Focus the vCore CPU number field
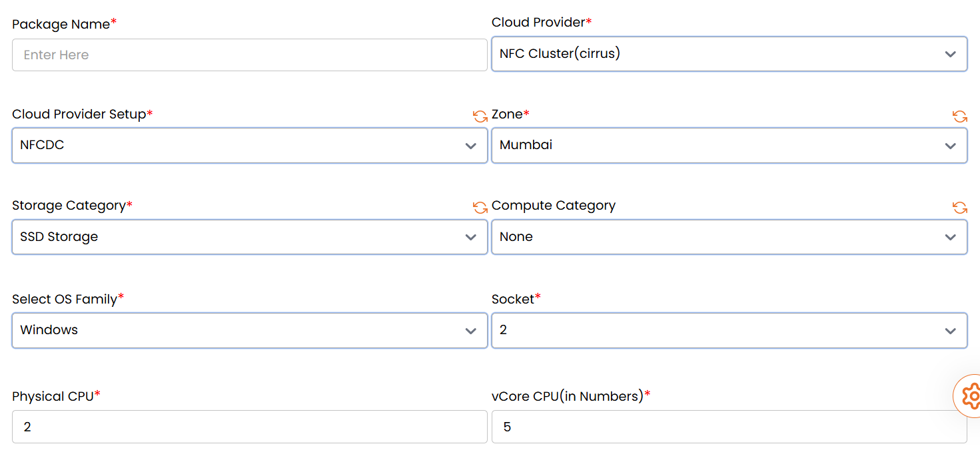The image size is (980, 456). (729, 427)
